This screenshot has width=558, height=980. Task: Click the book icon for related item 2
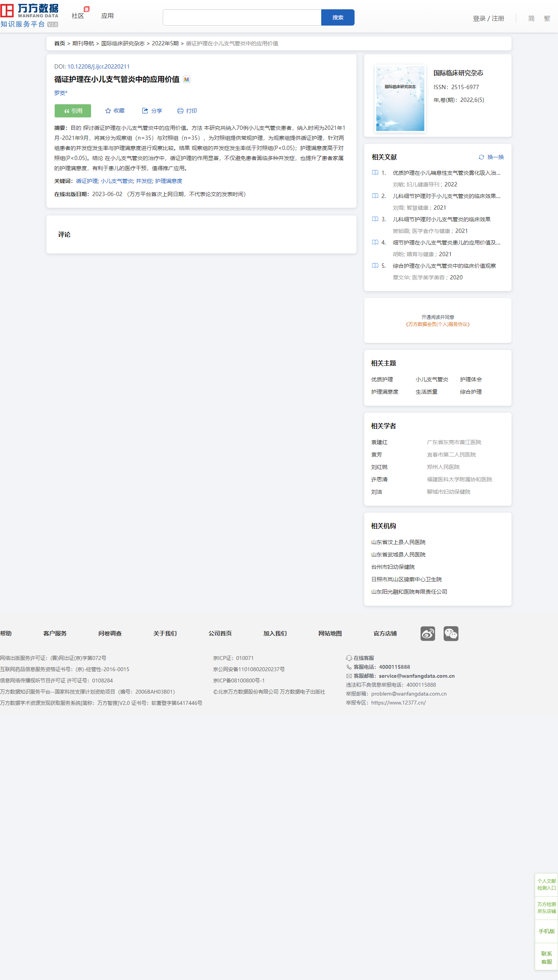(375, 196)
